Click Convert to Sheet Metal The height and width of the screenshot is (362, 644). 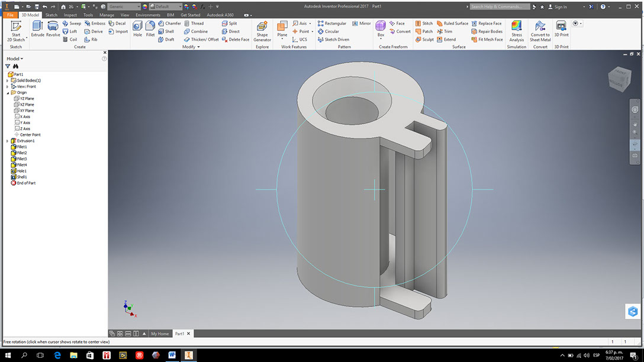(x=540, y=31)
